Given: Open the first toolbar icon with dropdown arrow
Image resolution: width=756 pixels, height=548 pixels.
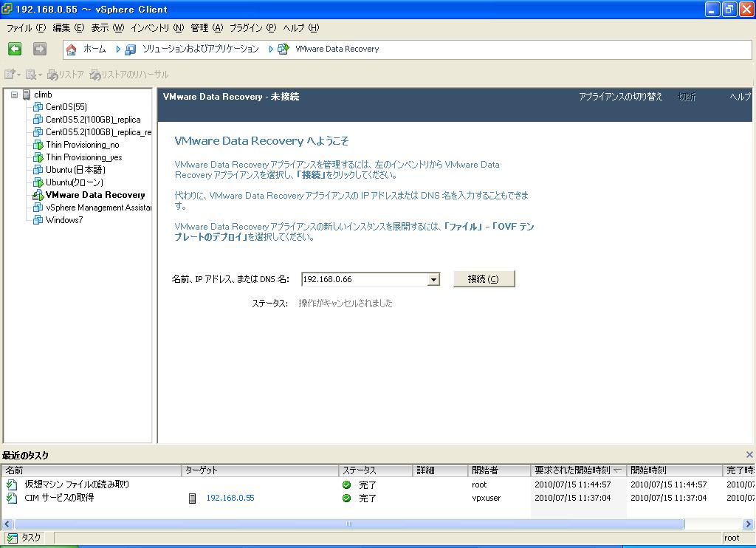Looking at the screenshot, I should tap(12, 75).
